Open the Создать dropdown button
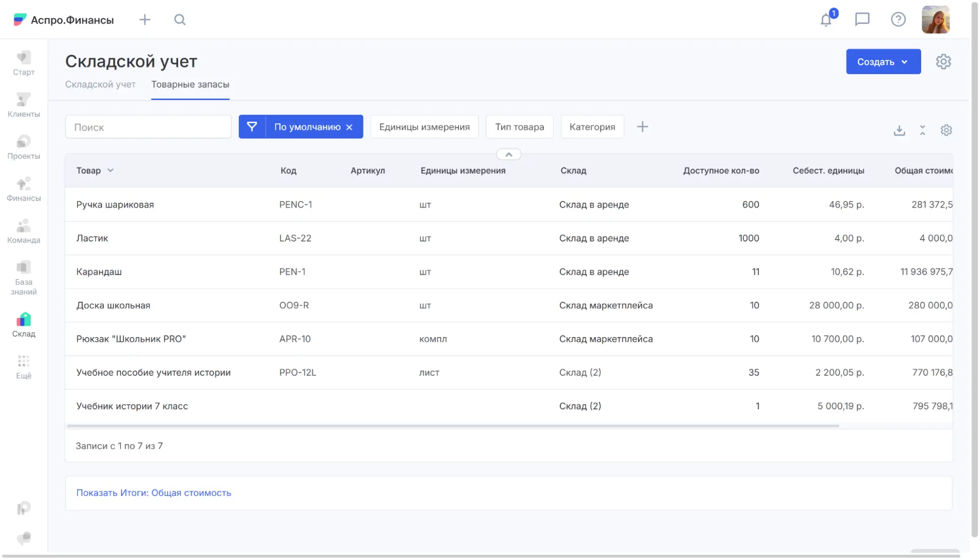 tap(883, 62)
